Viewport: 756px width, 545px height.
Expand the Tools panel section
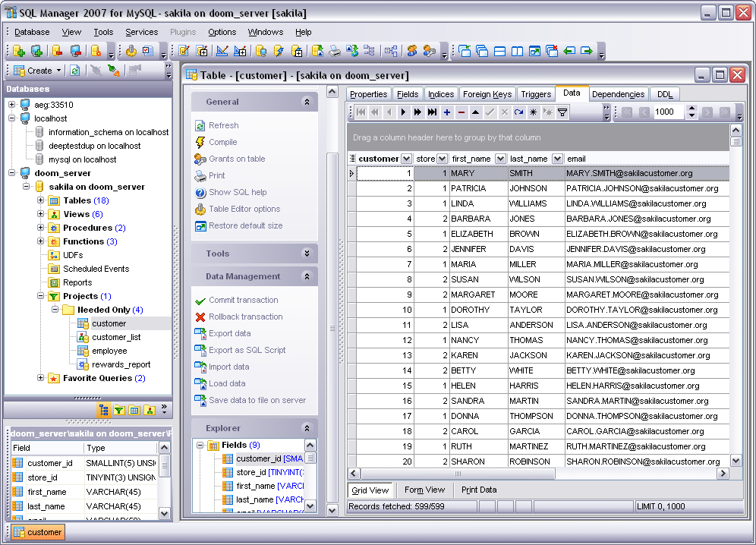click(307, 254)
